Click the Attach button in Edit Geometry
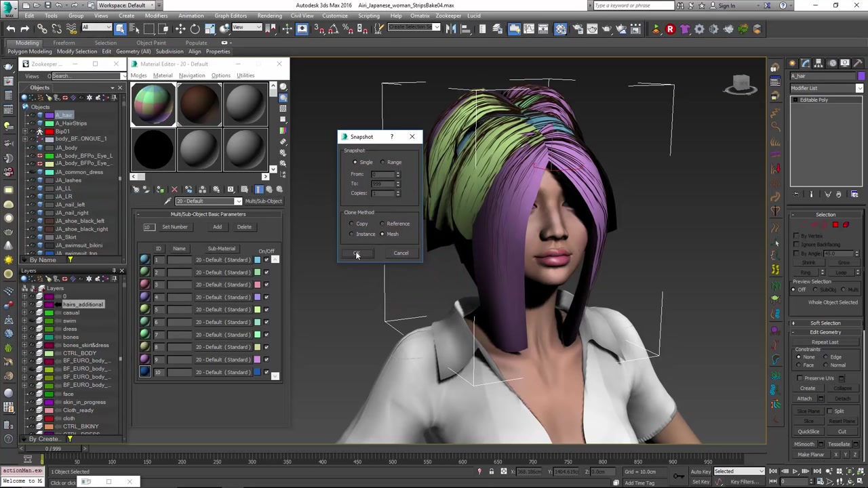Screen dimensions: 868x488 click(x=804, y=399)
